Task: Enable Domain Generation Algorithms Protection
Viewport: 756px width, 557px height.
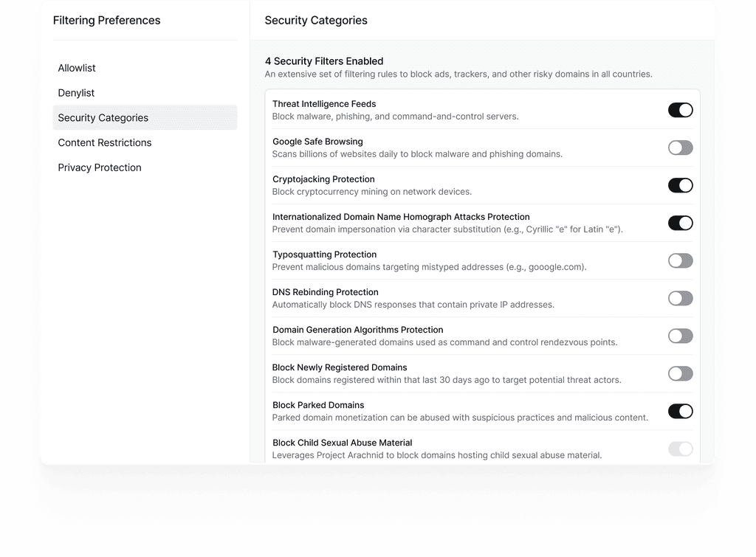Action: (680, 336)
